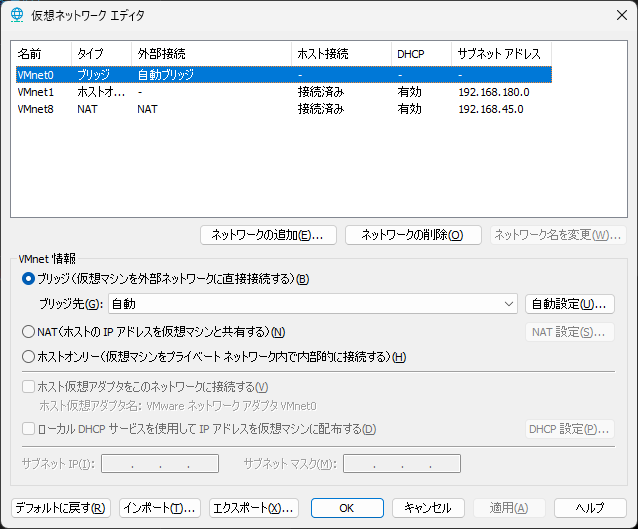The height and width of the screenshot is (529, 638).
Task: Click ネットワーク名を変更(W)... button
Action: (x=558, y=235)
